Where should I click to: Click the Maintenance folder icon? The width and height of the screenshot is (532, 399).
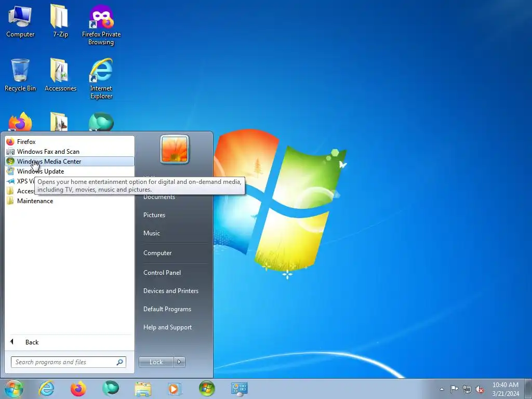[x=10, y=201]
